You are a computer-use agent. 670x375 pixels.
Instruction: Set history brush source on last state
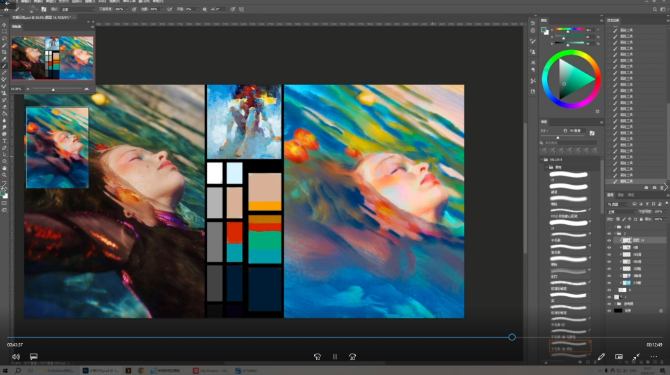click(x=609, y=182)
